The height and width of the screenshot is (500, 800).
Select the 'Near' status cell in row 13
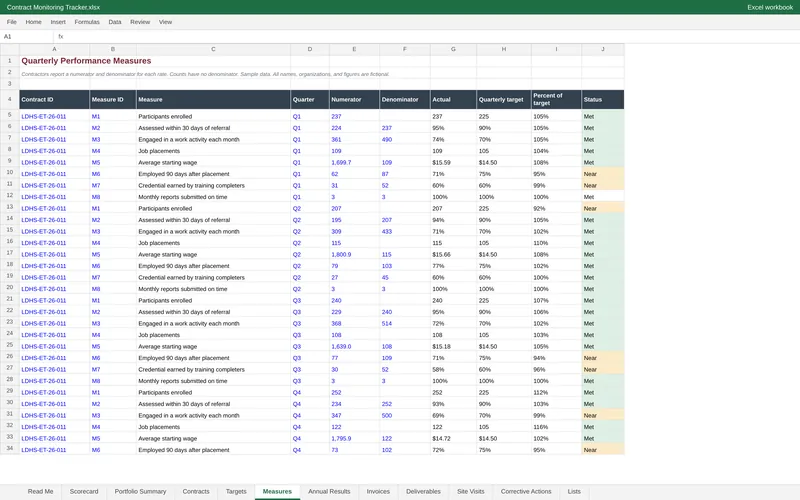[603, 208]
